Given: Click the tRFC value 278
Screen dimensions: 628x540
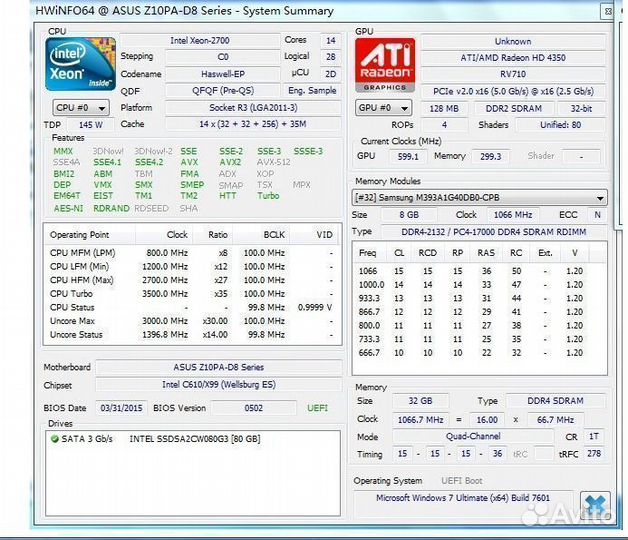Looking at the screenshot, I should click(x=594, y=453).
